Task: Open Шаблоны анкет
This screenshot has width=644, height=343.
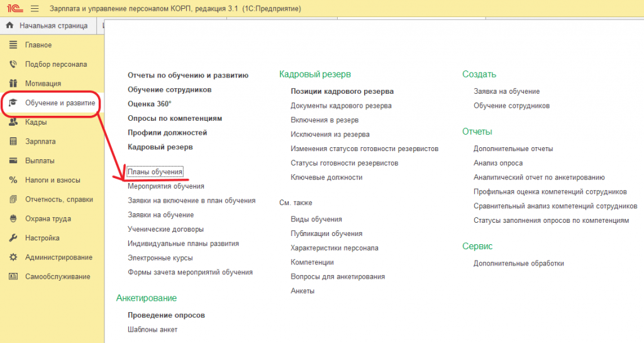Action: pos(152,329)
